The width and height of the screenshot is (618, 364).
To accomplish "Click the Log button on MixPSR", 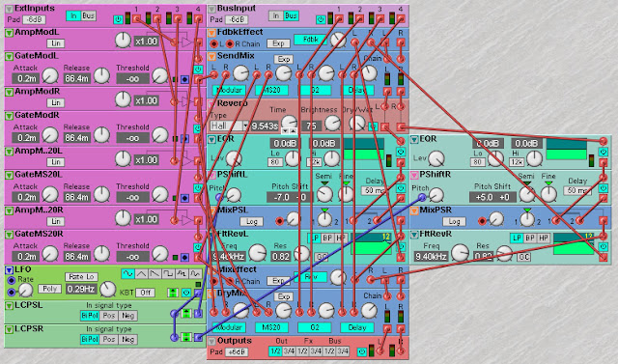I will (x=454, y=221).
